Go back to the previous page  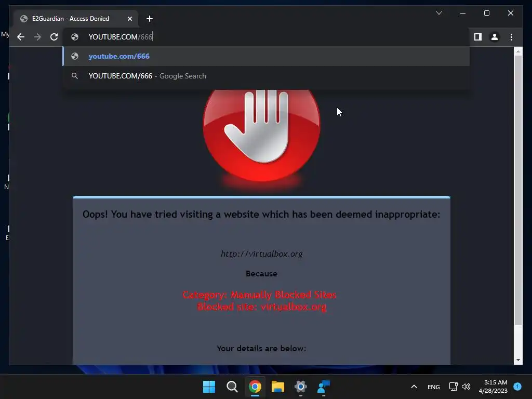[x=21, y=37]
